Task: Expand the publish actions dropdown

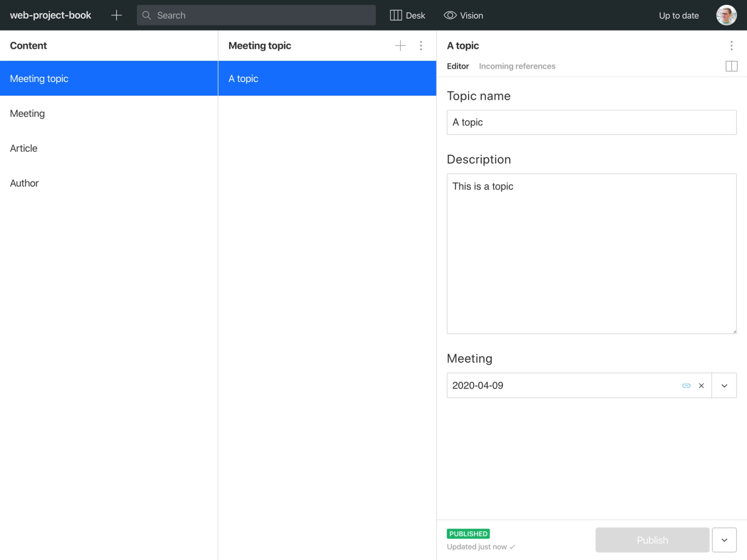Action: click(x=724, y=540)
